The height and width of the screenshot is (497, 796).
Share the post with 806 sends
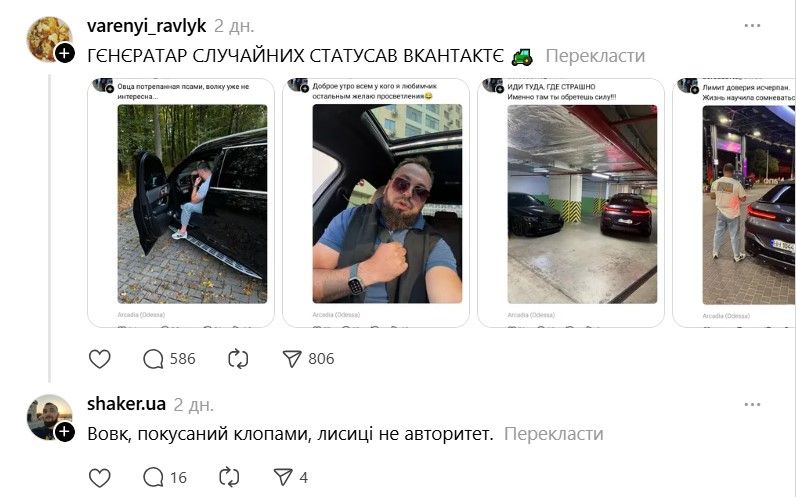(308, 359)
